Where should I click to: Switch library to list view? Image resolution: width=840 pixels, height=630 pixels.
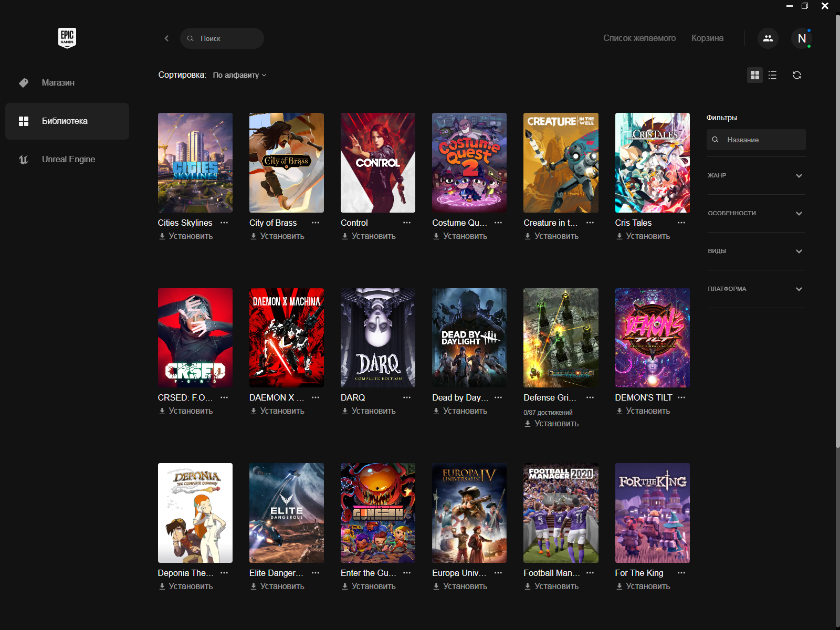(x=772, y=75)
